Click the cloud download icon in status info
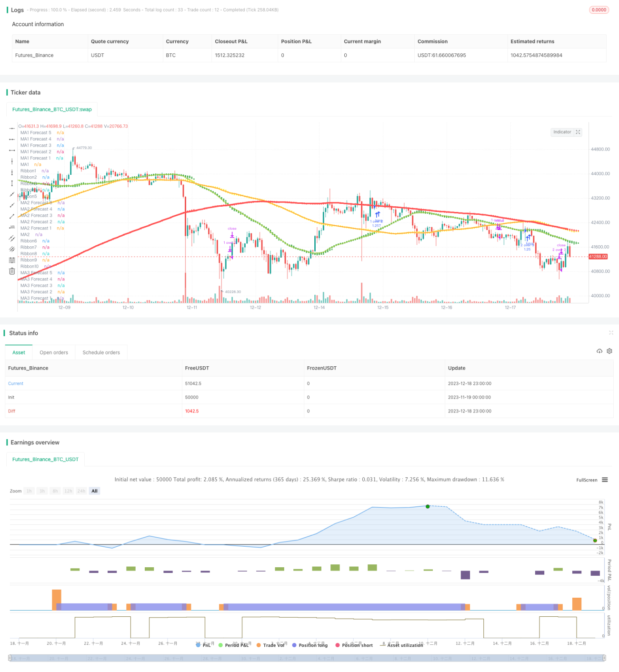The height and width of the screenshot is (672, 619). 599,351
